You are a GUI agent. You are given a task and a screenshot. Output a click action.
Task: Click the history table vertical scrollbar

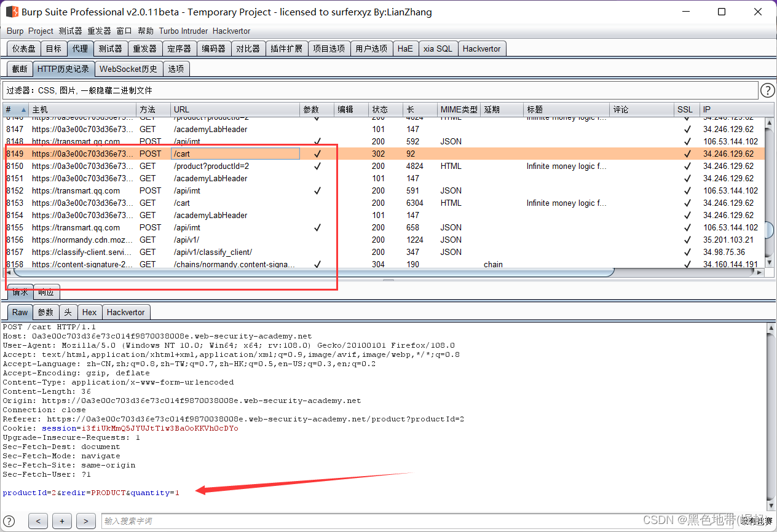point(768,229)
